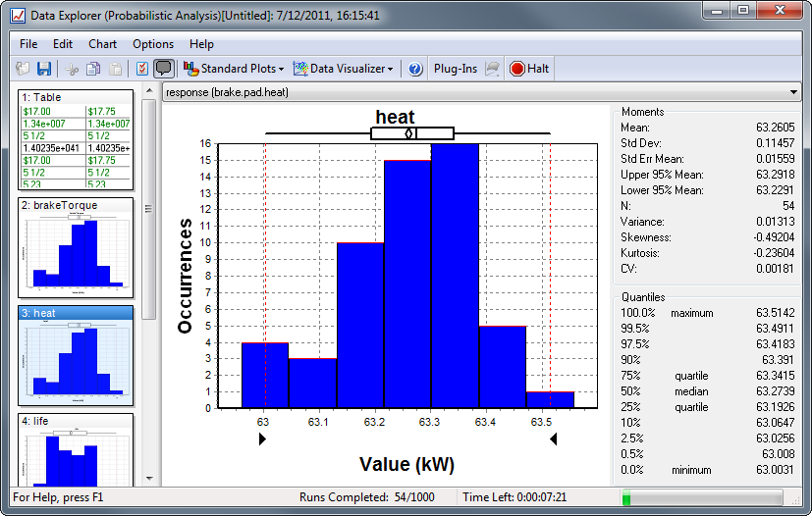The image size is (812, 516).
Task: Click the Save icon in toolbar
Action: click(44, 69)
